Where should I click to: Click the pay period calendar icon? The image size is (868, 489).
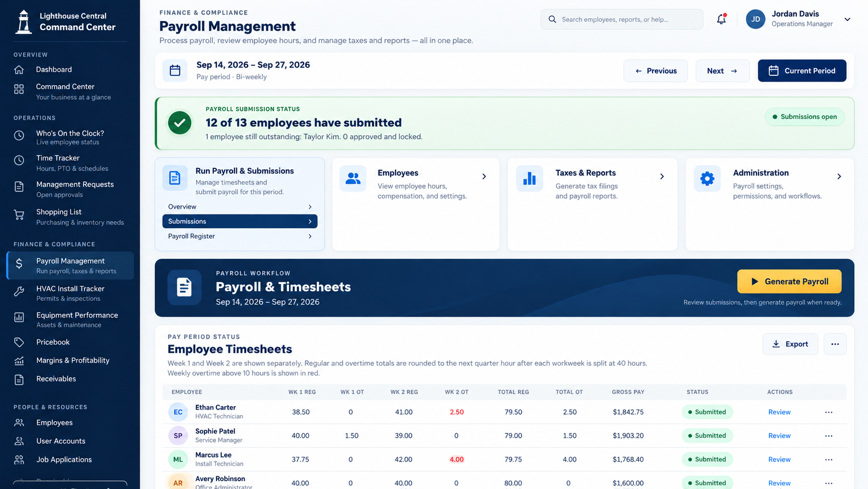pyautogui.click(x=175, y=71)
